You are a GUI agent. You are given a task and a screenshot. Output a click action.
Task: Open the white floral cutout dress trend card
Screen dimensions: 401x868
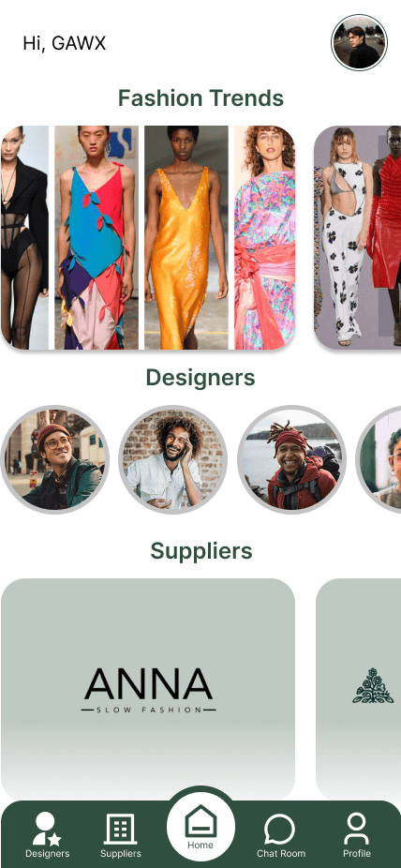tap(357, 237)
